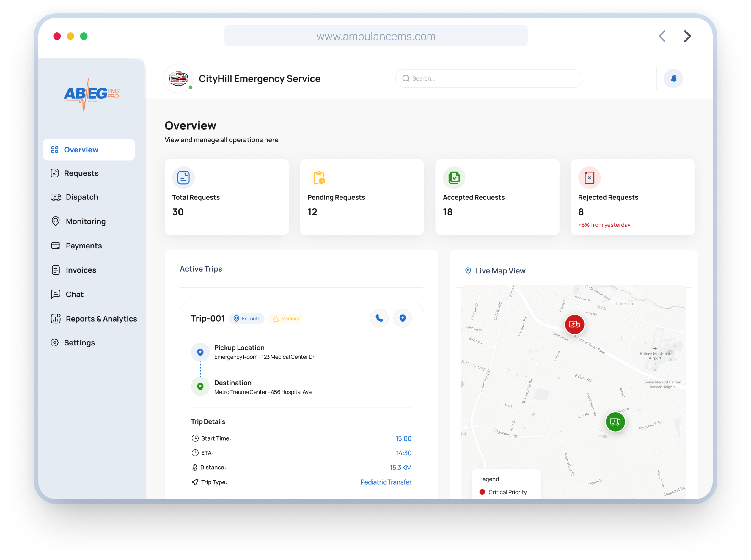
Task: Click the Rejected Requests red icon
Action: click(x=589, y=178)
